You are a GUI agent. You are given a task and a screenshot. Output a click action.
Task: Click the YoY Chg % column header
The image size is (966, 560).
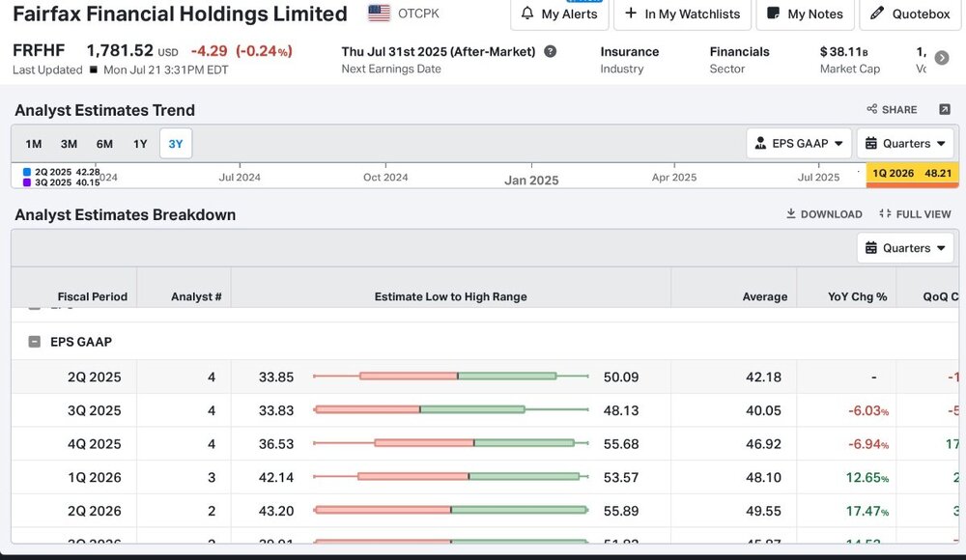point(857,296)
